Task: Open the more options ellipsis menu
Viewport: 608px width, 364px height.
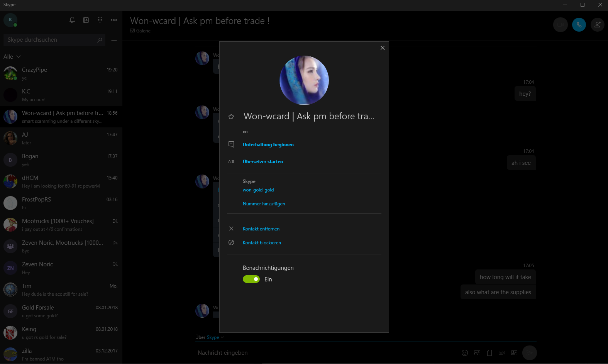Action: [114, 20]
